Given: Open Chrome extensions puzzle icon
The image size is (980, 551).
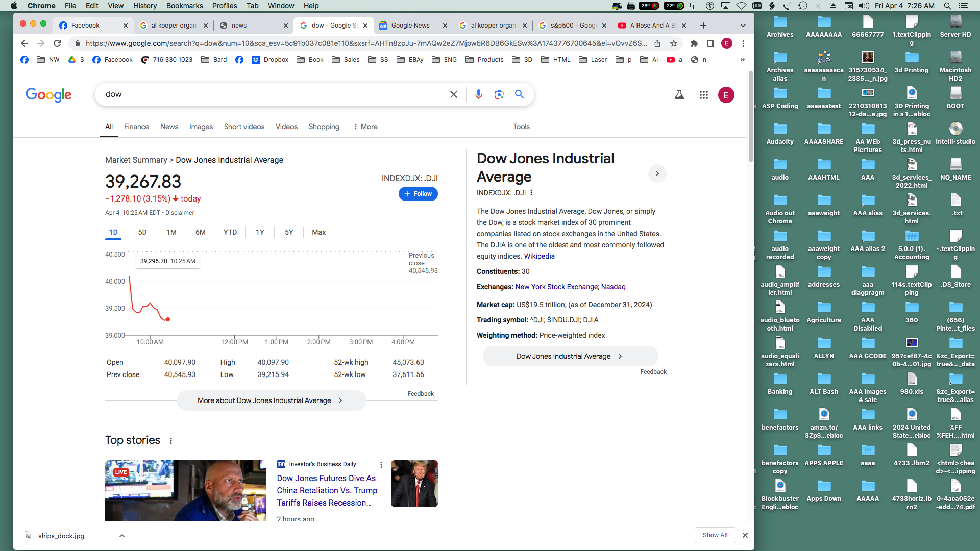Looking at the screenshot, I should (x=694, y=43).
